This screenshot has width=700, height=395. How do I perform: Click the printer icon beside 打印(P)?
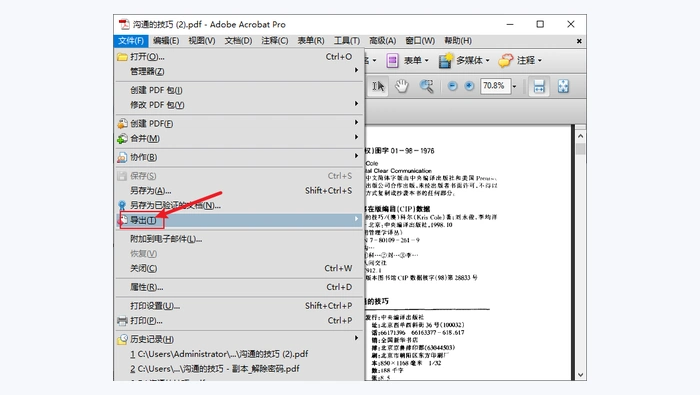(122, 320)
